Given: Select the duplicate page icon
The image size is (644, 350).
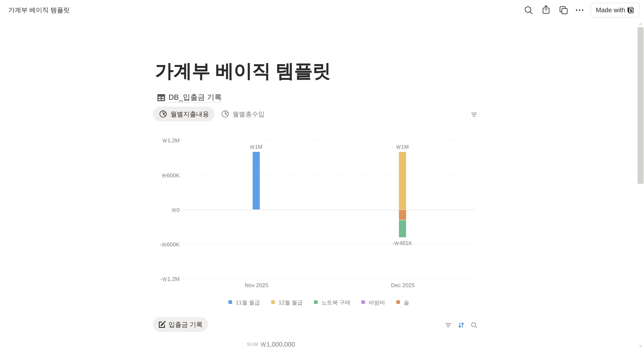Looking at the screenshot, I should click(563, 10).
